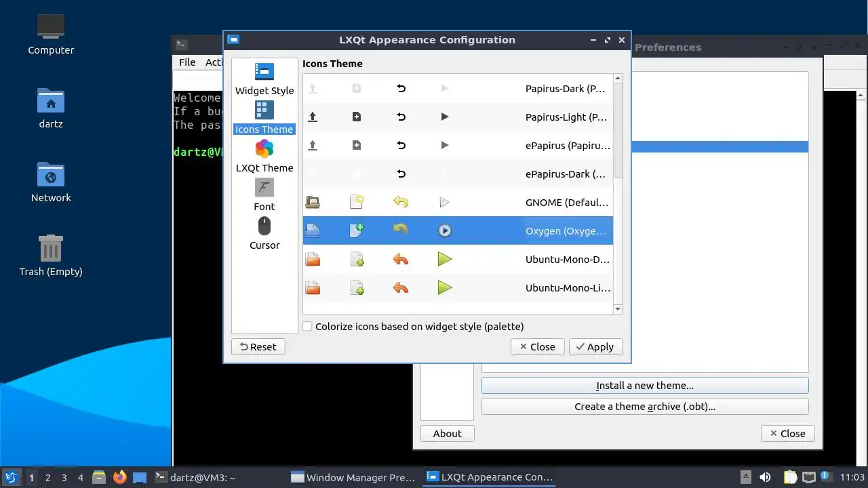Screen dimensions: 868x488
Task: Switch to workspace 2
Action: click(x=47, y=477)
